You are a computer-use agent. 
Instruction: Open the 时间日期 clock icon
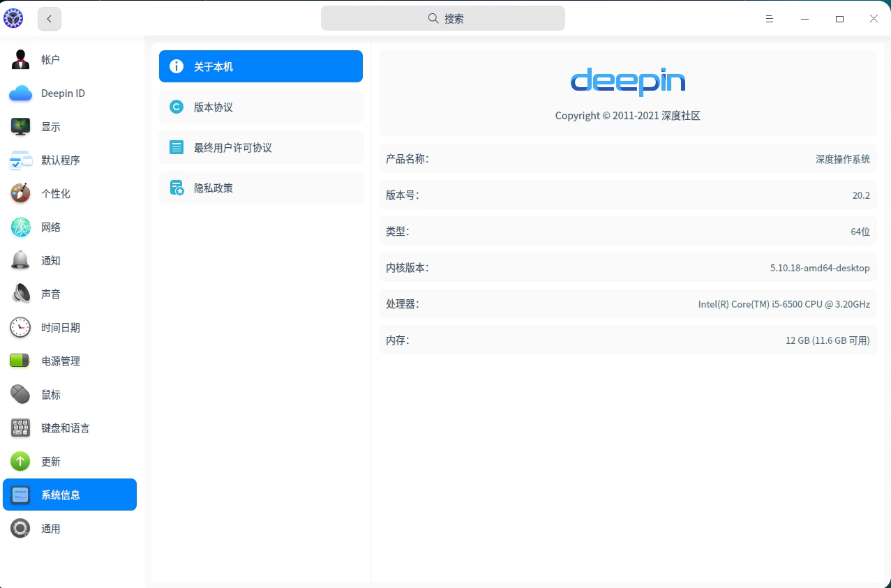pos(20,328)
